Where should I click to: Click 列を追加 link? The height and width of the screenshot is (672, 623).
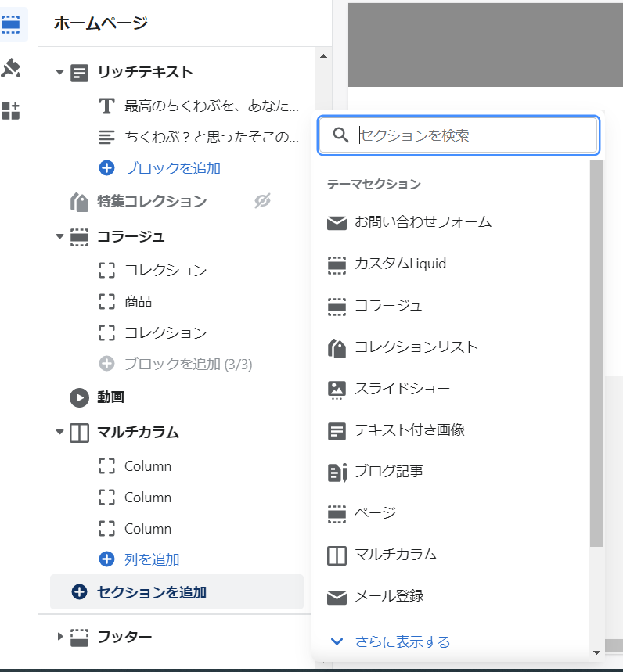[152, 559]
